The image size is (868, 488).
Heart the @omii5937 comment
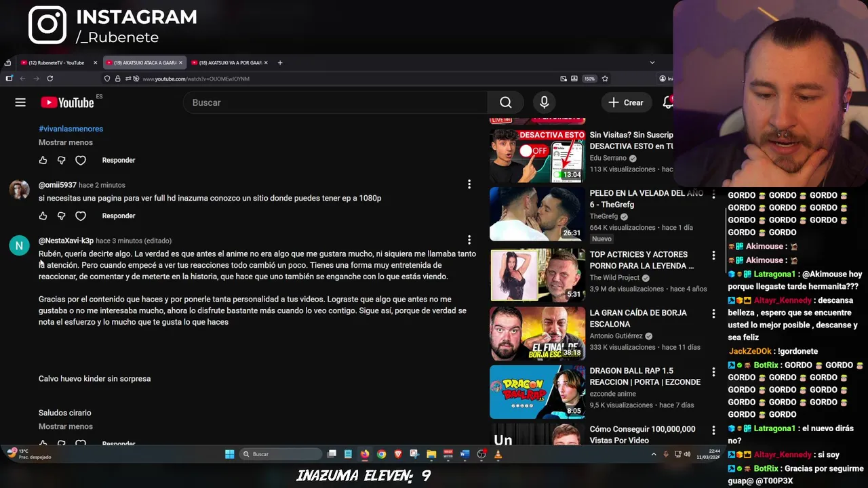point(81,216)
